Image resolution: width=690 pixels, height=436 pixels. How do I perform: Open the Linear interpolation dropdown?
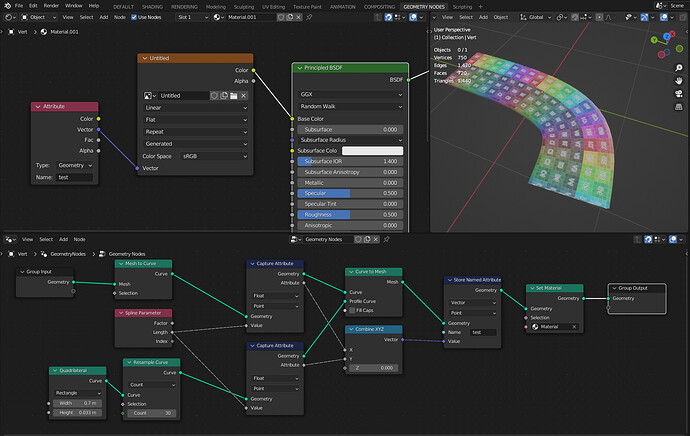click(195, 107)
